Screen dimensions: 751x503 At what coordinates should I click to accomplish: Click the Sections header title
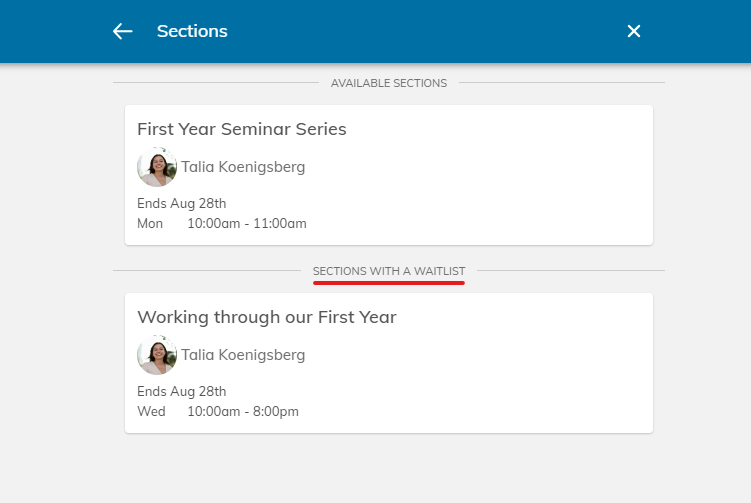pyautogui.click(x=192, y=31)
